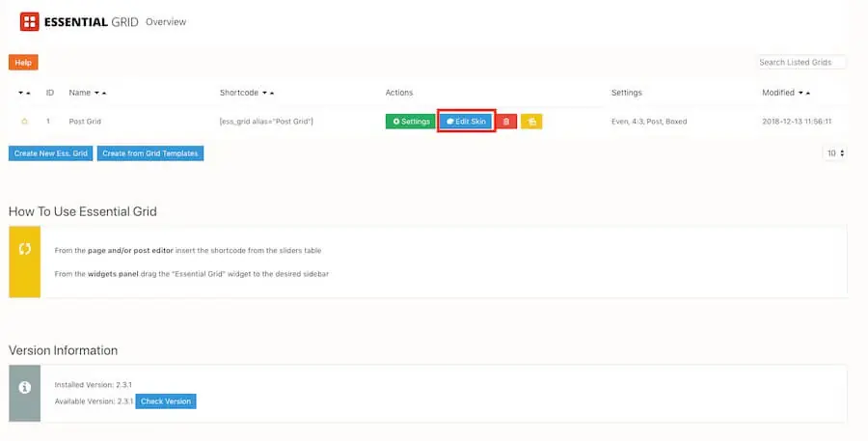Click the Installed Version: 2.3.1 text
The height and width of the screenshot is (441, 868).
coord(93,384)
